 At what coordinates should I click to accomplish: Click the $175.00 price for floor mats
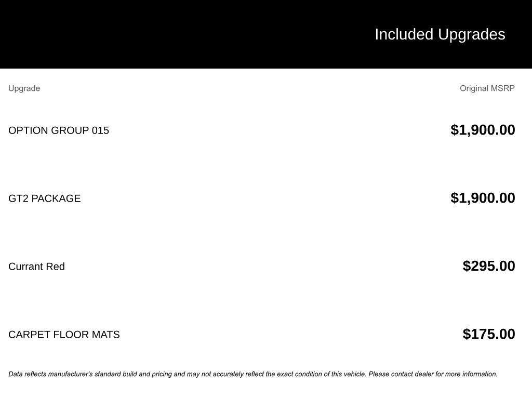[x=489, y=334]
